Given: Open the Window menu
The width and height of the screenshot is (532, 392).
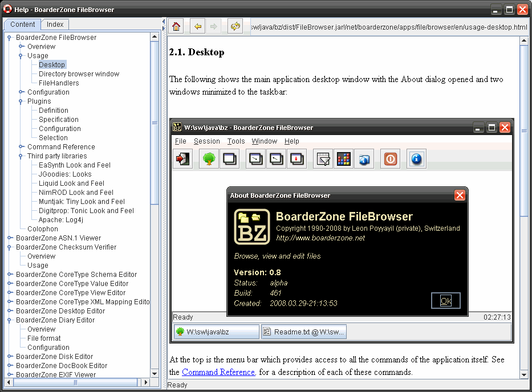Looking at the screenshot, I should click(265, 141).
